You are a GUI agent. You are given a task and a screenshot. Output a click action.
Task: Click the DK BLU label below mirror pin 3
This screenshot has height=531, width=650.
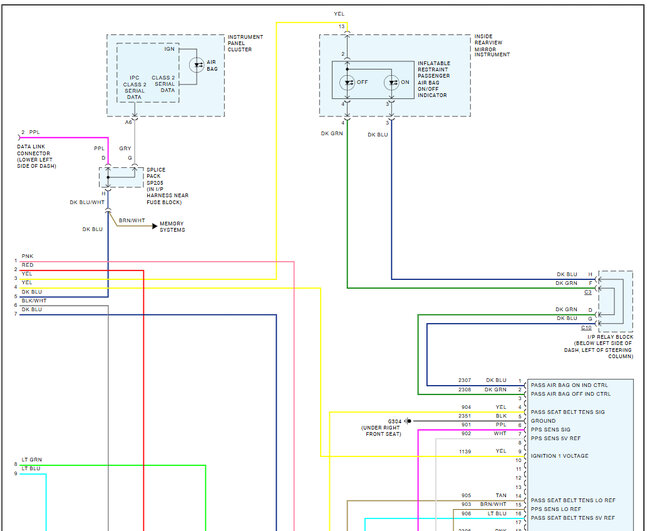tap(378, 135)
